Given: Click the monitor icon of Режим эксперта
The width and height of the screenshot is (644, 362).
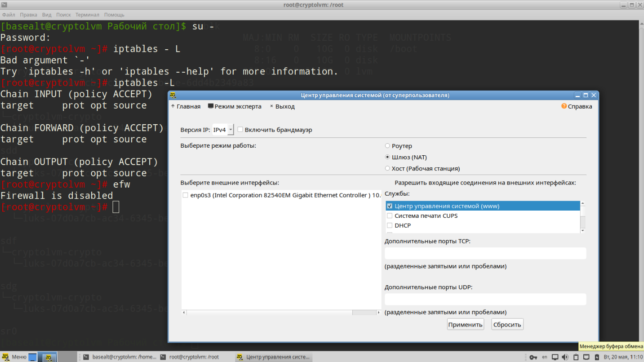Looking at the screenshot, I should coord(211,106).
